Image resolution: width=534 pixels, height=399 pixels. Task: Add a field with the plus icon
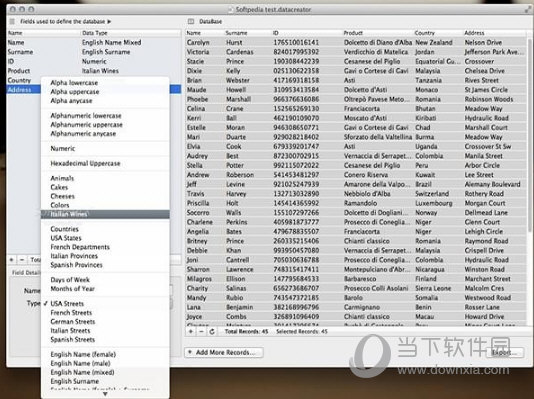click(x=12, y=260)
